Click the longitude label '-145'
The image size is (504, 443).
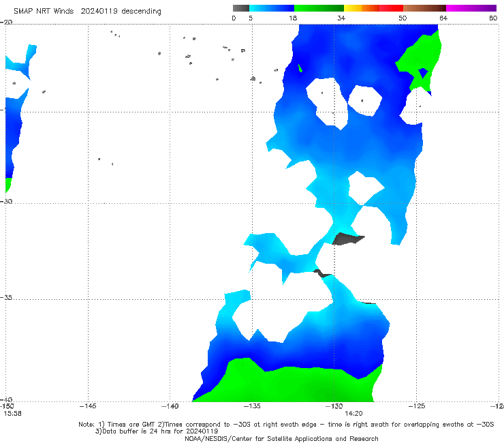click(88, 406)
